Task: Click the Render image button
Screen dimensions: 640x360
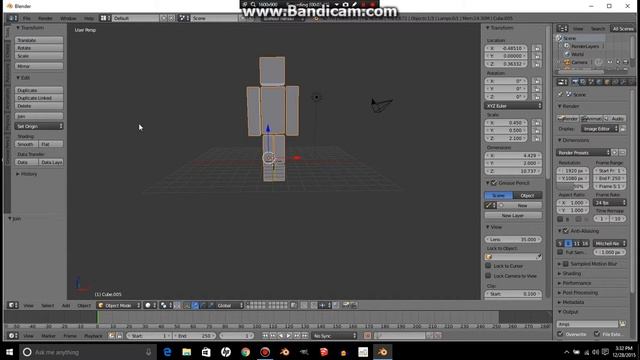Action: [568, 118]
